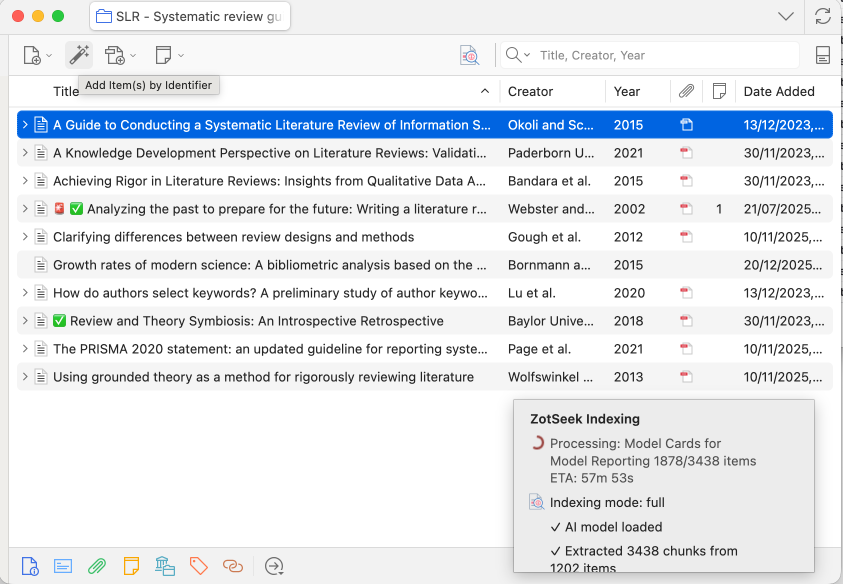The width and height of the screenshot is (843, 584).
Task: Expand the Knowledge Development Perspective row
Action: 25,153
